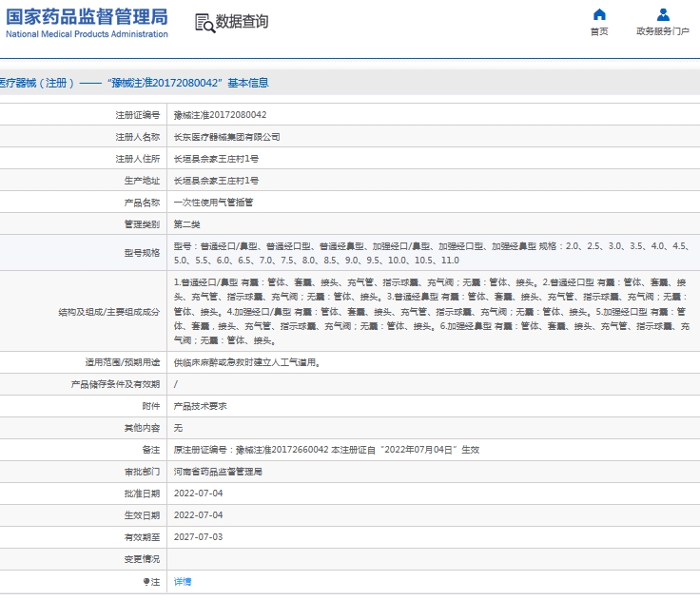Image resolution: width=700 pixels, height=600 pixels.
Task: Click the 备注 remark text
Action: pyautogui.click(x=326, y=450)
